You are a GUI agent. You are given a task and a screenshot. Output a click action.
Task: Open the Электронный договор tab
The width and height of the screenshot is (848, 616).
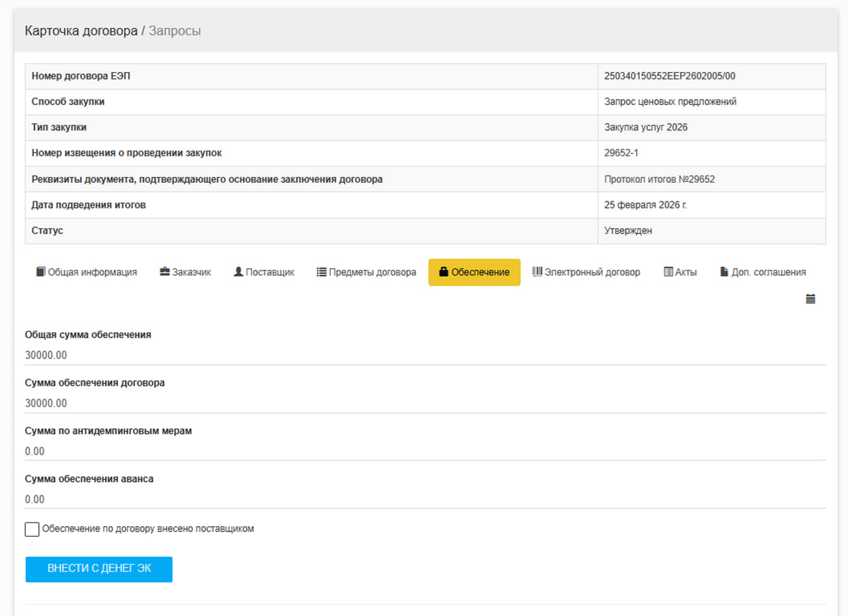click(592, 272)
